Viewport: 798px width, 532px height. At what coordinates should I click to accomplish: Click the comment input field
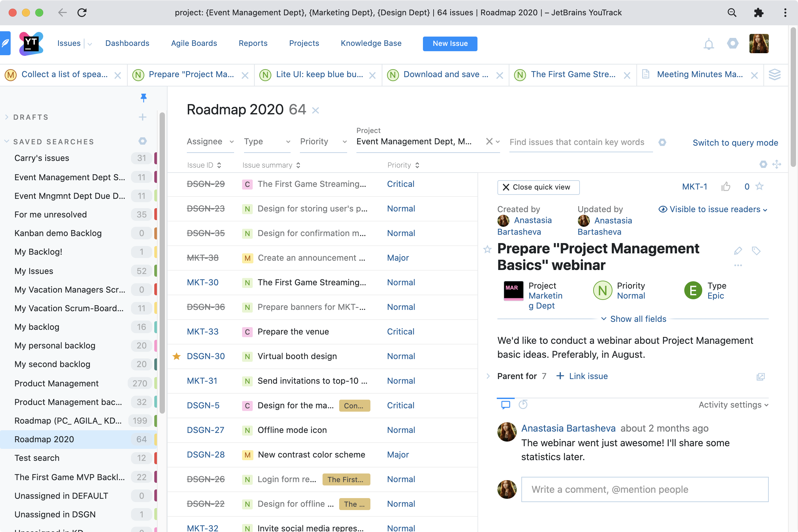point(645,489)
